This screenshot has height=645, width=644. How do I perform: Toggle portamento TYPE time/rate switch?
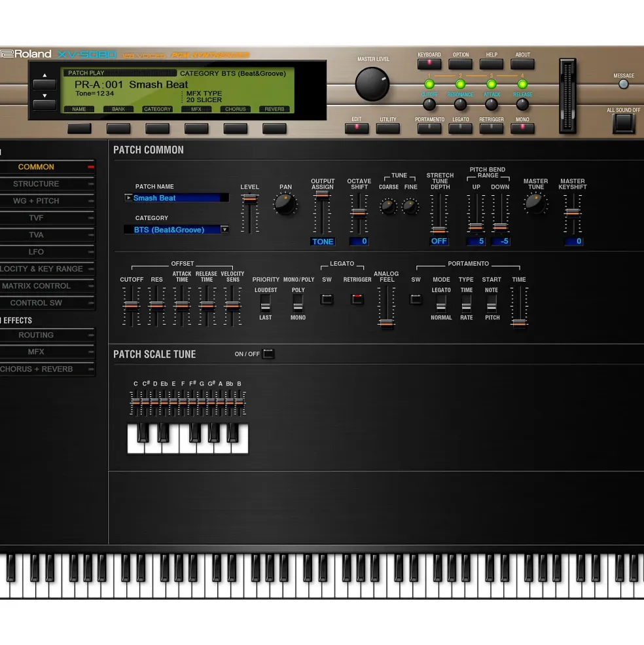tap(466, 304)
